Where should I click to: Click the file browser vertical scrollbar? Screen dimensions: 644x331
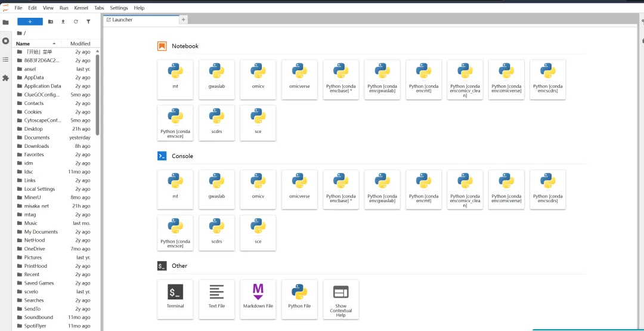click(x=97, y=94)
